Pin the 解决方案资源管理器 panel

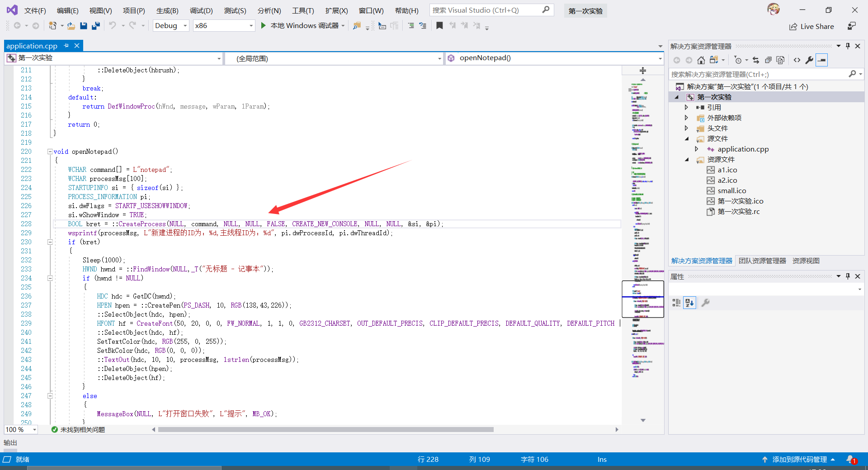click(848, 46)
